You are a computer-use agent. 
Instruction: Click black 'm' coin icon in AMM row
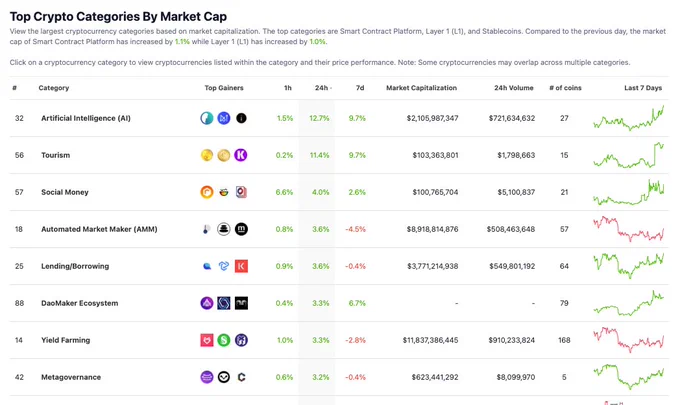click(x=241, y=229)
